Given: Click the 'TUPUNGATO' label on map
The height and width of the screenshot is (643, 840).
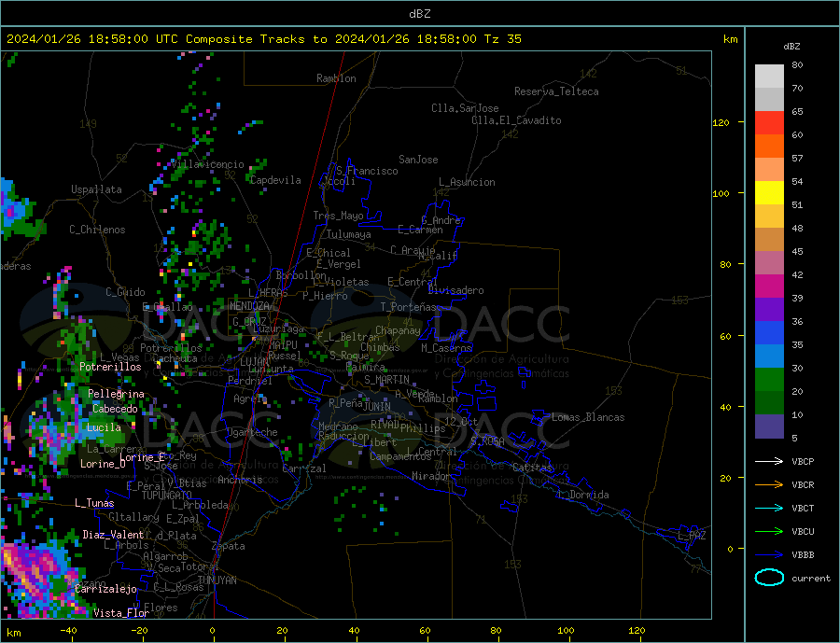Looking at the screenshot, I should [x=167, y=496].
